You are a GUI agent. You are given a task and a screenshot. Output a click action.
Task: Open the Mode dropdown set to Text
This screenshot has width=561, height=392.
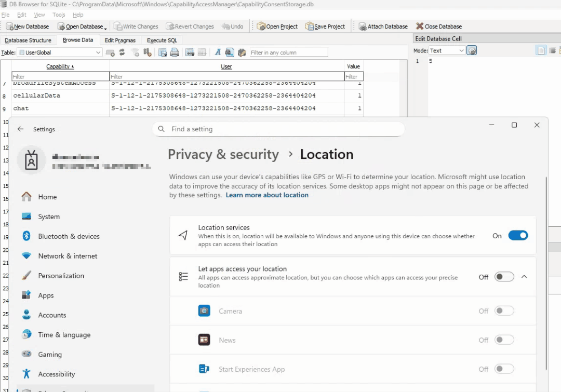(x=447, y=50)
